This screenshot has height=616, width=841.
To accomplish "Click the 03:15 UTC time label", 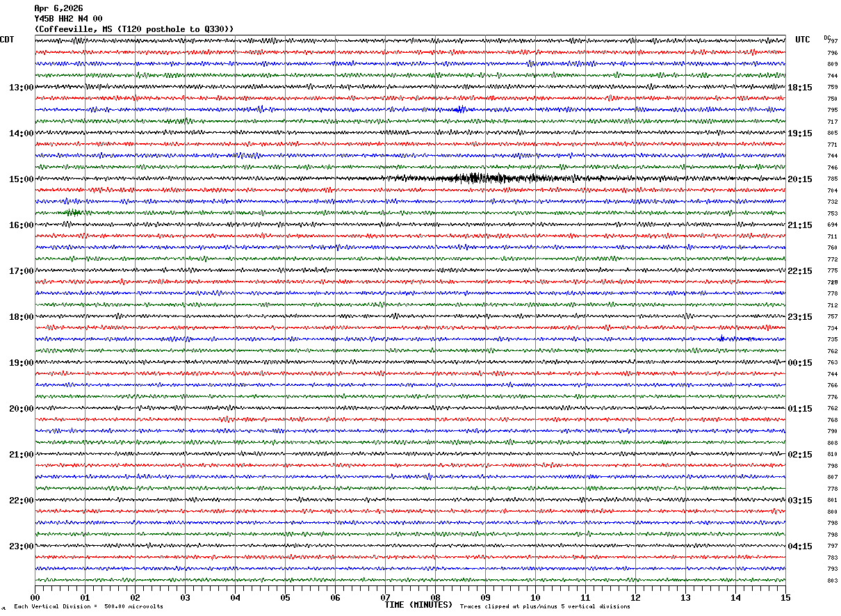I will pyautogui.click(x=800, y=501).
